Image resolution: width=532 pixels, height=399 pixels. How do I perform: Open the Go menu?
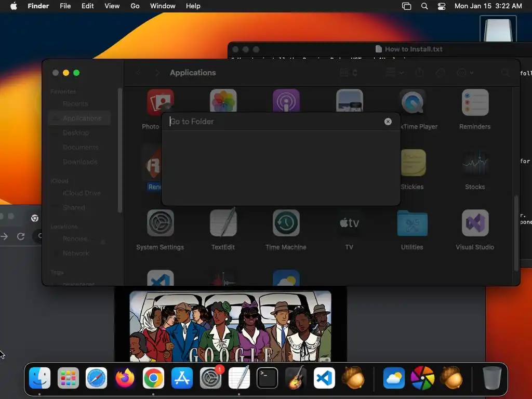pyautogui.click(x=135, y=6)
